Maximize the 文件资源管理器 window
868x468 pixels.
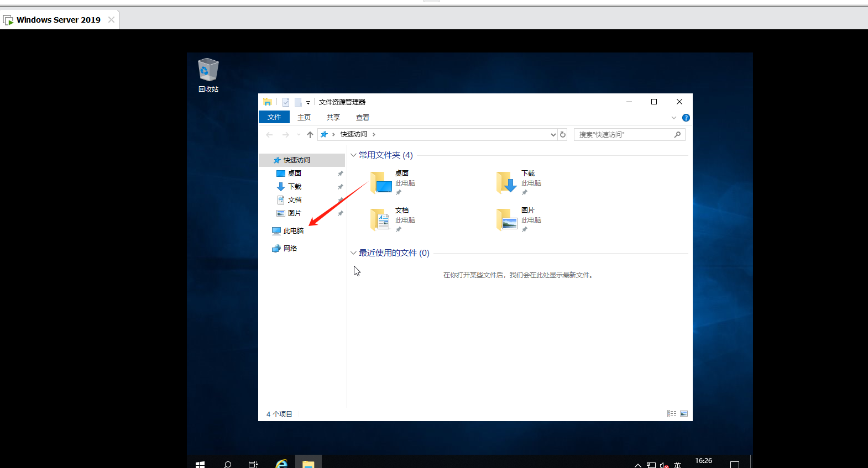654,102
